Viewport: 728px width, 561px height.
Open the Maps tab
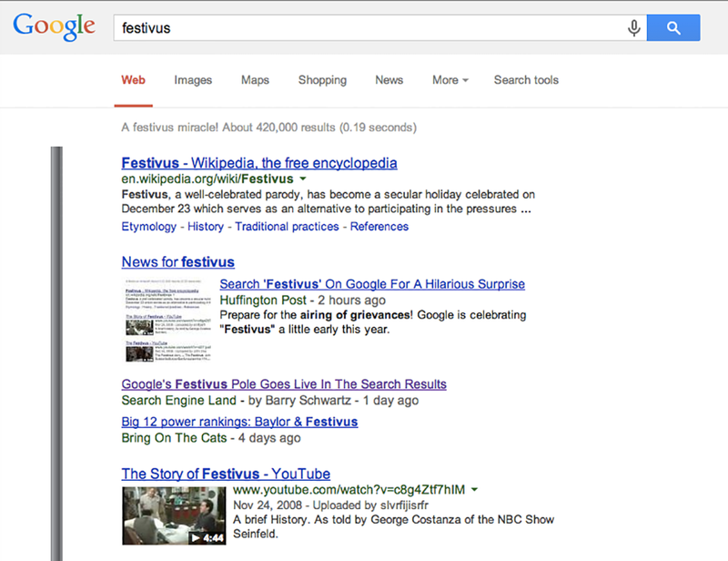click(x=255, y=80)
